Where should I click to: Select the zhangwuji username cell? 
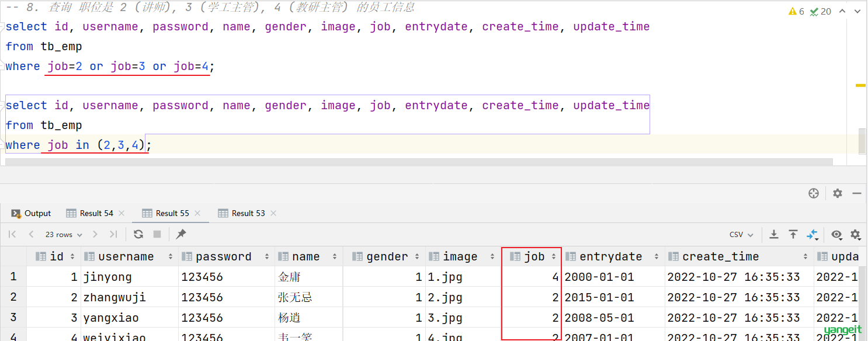tap(130, 297)
